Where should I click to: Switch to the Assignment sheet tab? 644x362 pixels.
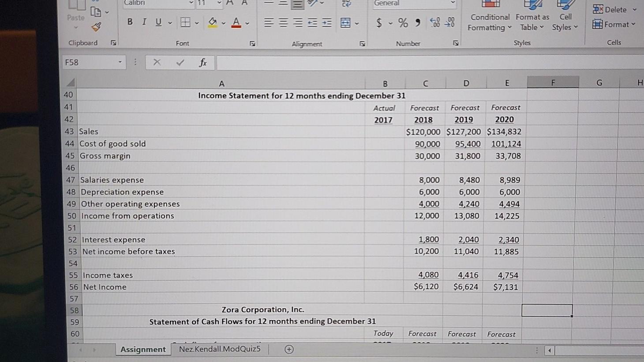(x=142, y=349)
